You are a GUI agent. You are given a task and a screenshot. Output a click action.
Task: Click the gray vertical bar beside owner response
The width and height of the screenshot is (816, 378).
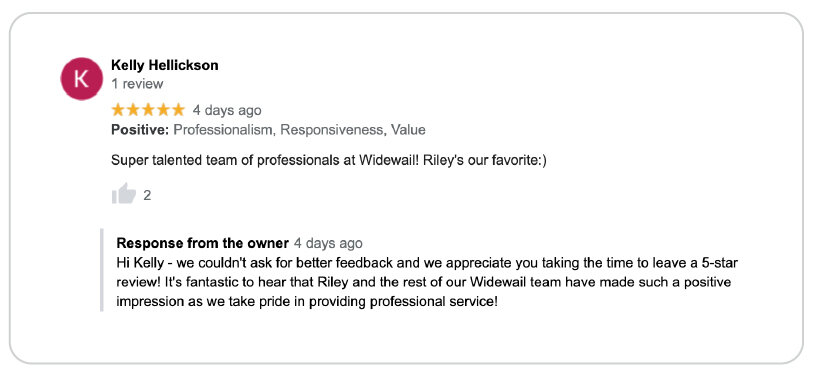coord(101,270)
